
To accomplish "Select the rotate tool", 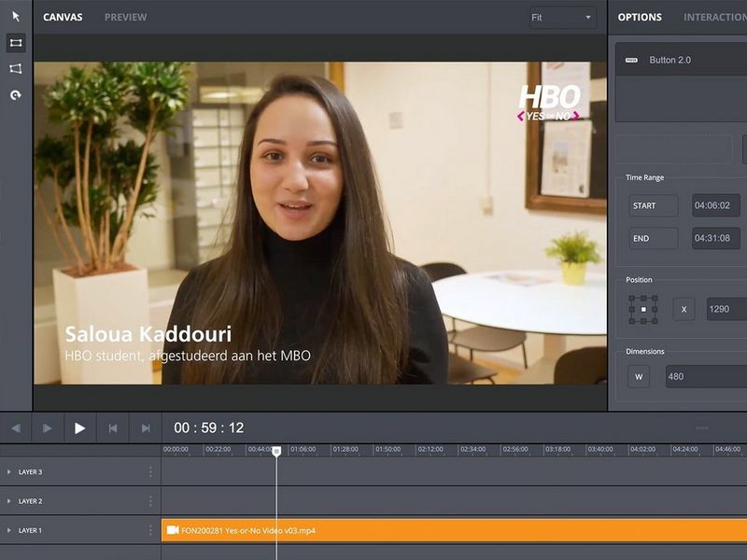I will click(x=16, y=95).
